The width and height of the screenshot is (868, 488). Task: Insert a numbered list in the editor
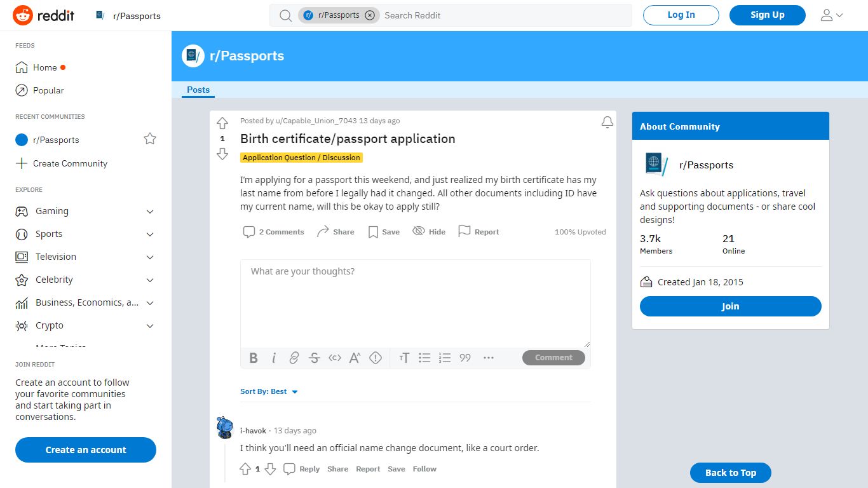click(445, 358)
